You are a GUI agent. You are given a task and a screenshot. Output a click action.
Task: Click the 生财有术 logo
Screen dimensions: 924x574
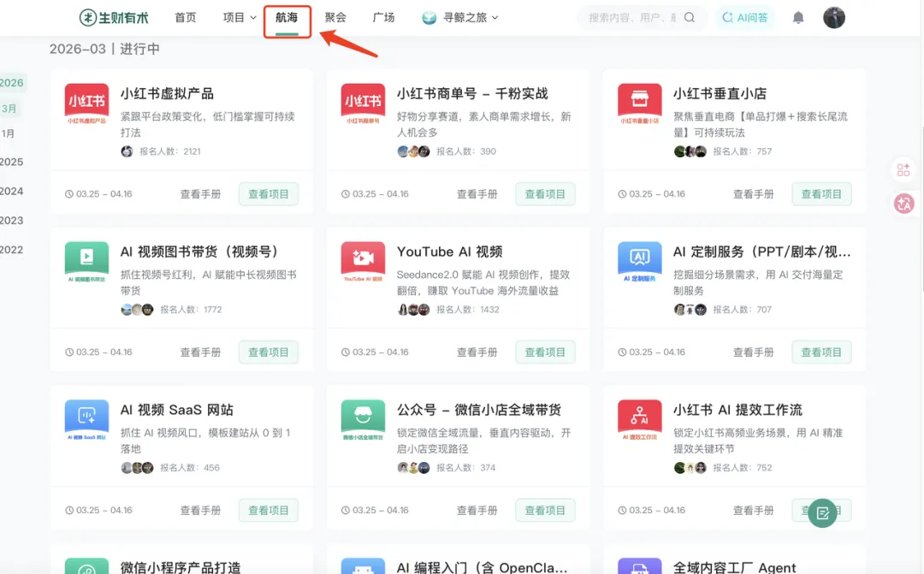tap(114, 18)
